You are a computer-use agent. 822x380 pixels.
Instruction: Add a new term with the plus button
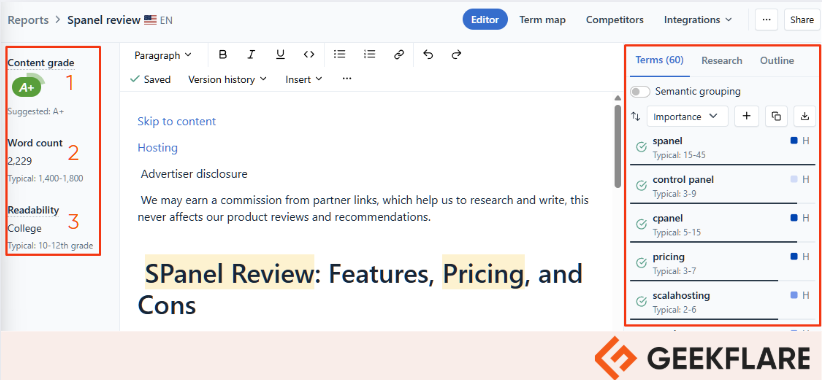click(x=747, y=116)
